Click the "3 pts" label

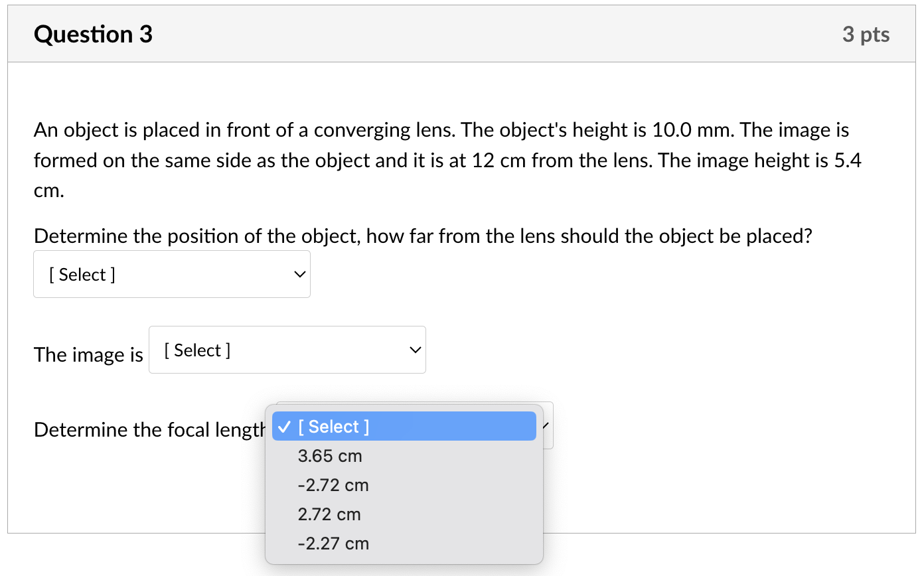click(x=866, y=33)
